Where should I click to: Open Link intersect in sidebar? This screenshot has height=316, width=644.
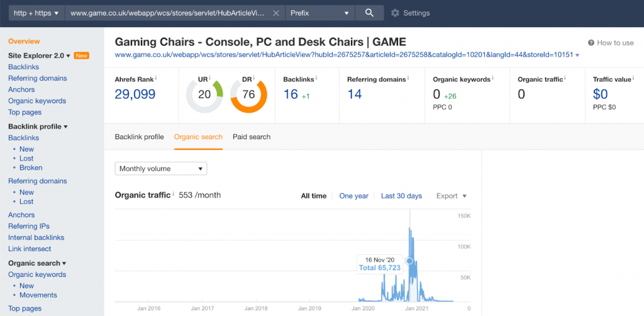(30, 249)
